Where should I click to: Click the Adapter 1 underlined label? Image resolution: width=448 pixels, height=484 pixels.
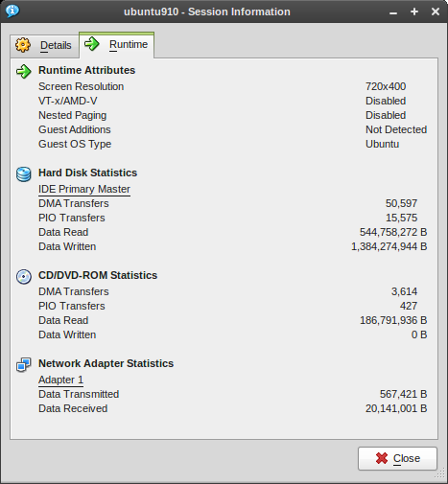[60, 380]
